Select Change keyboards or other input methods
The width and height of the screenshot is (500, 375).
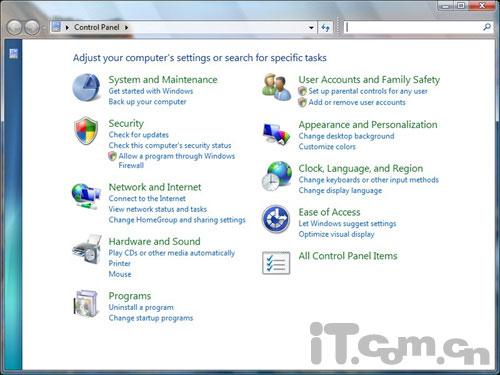tap(368, 180)
